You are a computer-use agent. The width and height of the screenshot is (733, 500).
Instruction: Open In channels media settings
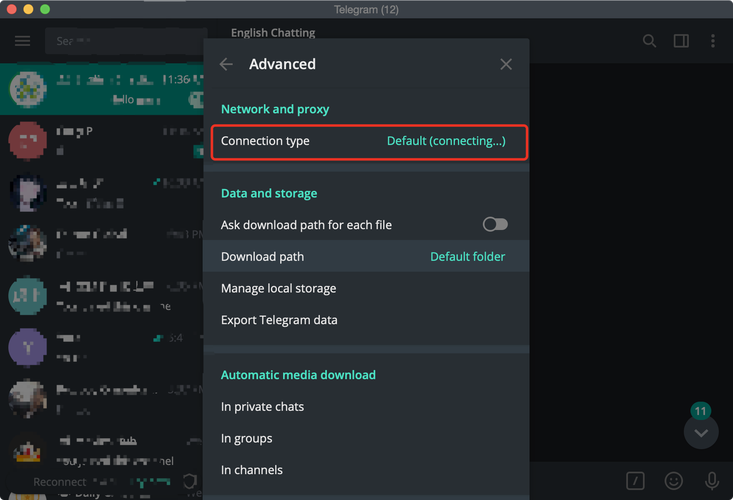click(366, 470)
